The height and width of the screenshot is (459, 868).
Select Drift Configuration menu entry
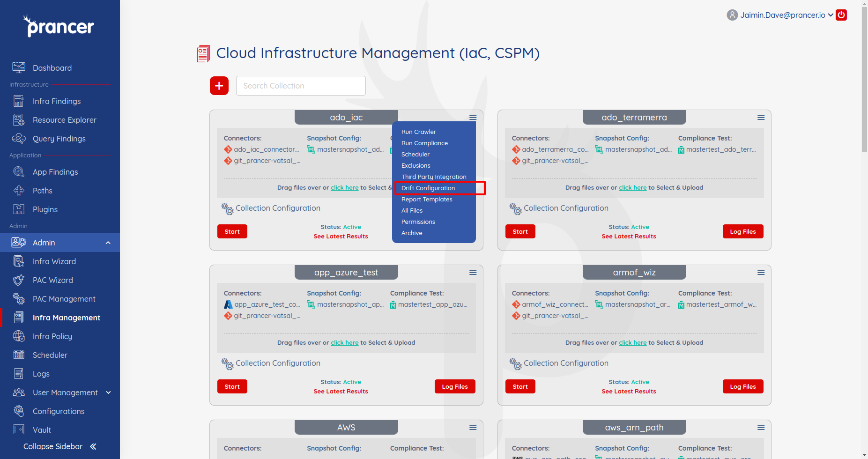click(428, 188)
